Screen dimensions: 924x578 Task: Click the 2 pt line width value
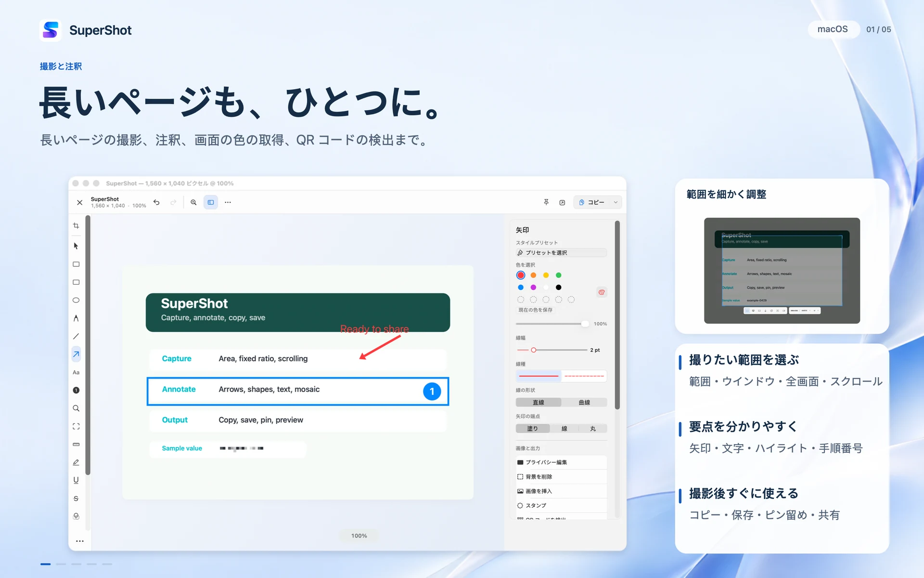click(x=595, y=350)
